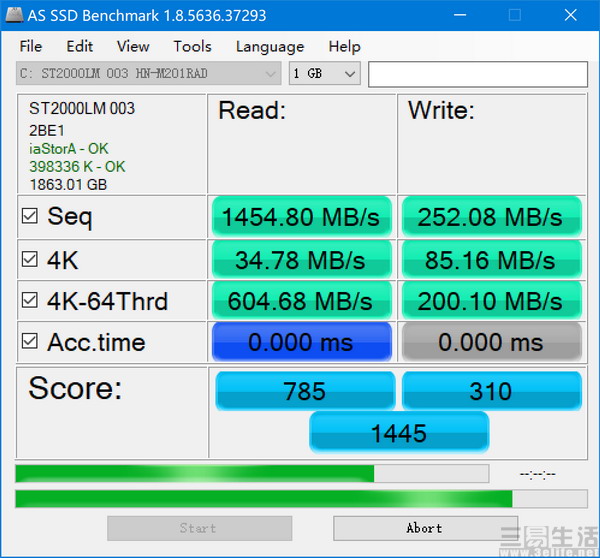The image size is (600, 558).
Task: Click the 398336 K - OK alignment text
Action: point(77,166)
